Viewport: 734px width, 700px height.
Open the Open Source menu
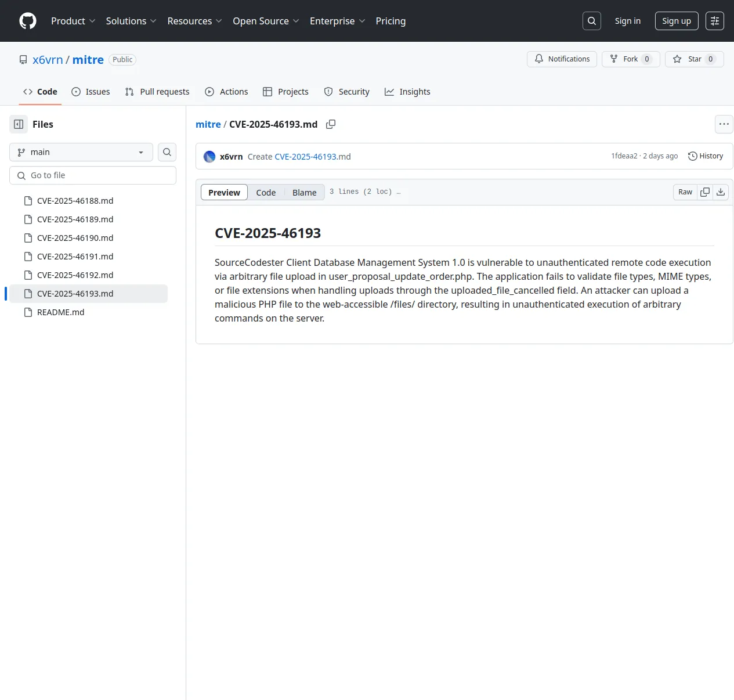tap(266, 21)
